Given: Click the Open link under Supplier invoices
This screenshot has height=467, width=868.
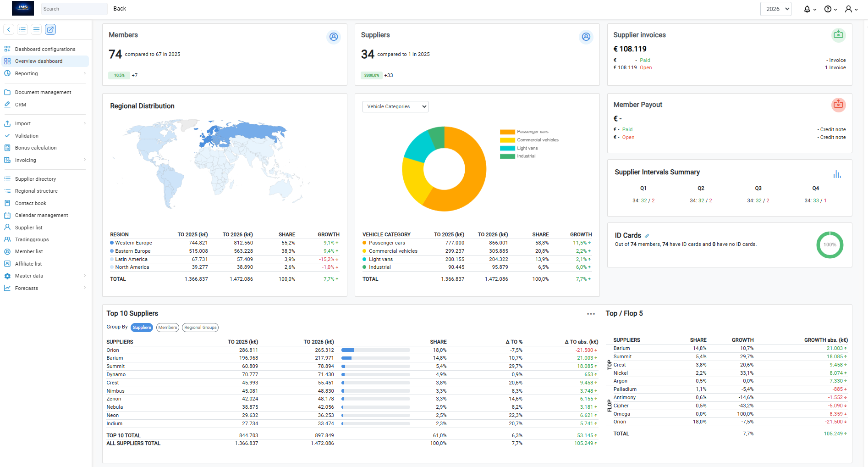Looking at the screenshot, I should coord(646,67).
